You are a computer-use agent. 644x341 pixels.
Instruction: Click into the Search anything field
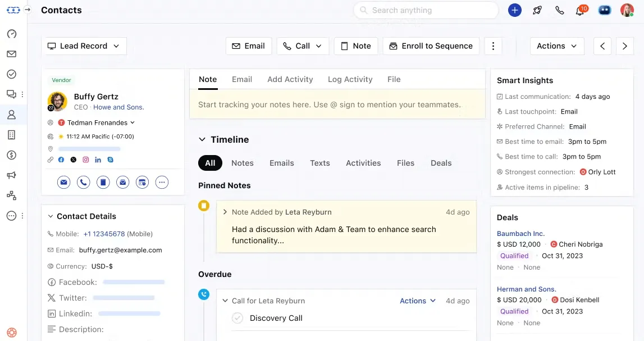426,10
